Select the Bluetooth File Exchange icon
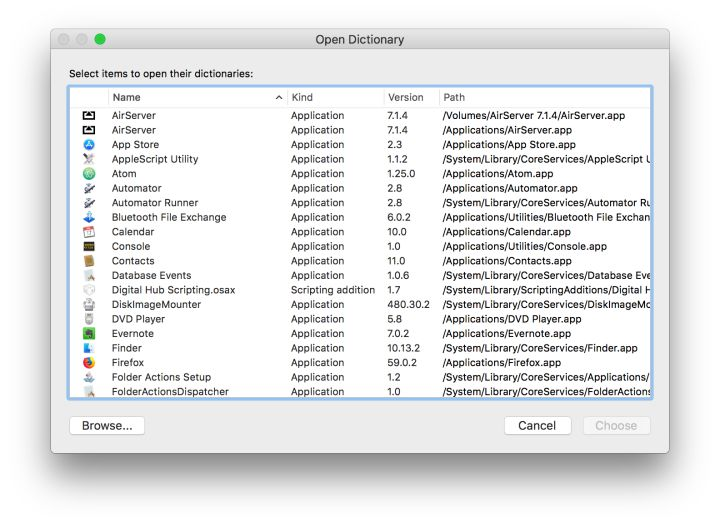720x526 pixels. [x=89, y=218]
